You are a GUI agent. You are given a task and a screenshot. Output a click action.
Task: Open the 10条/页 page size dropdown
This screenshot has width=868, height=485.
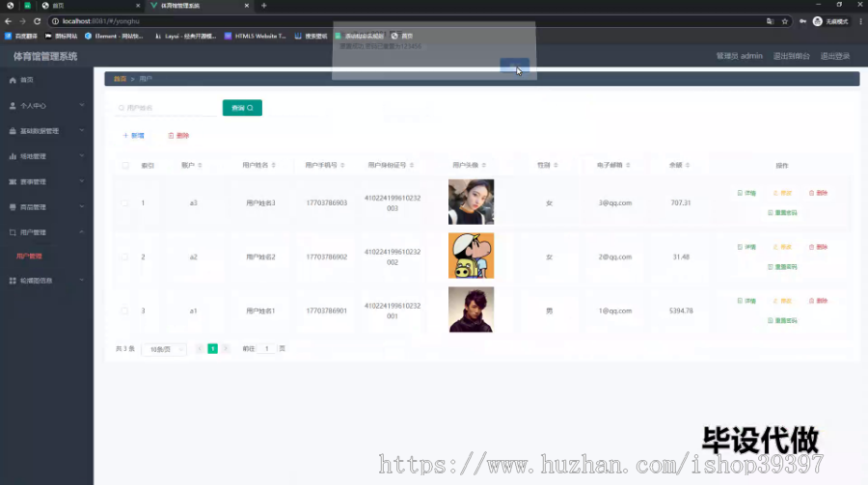tap(164, 349)
